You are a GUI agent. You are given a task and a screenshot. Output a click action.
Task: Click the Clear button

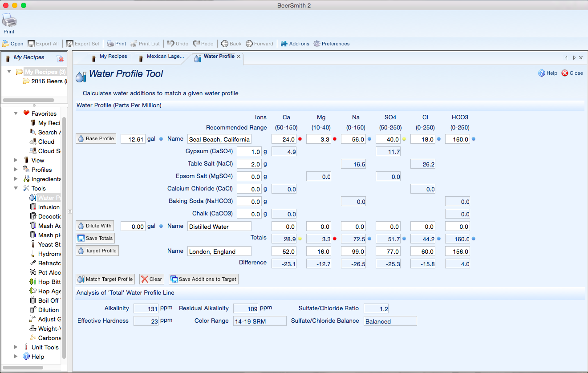click(x=152, y=279)
